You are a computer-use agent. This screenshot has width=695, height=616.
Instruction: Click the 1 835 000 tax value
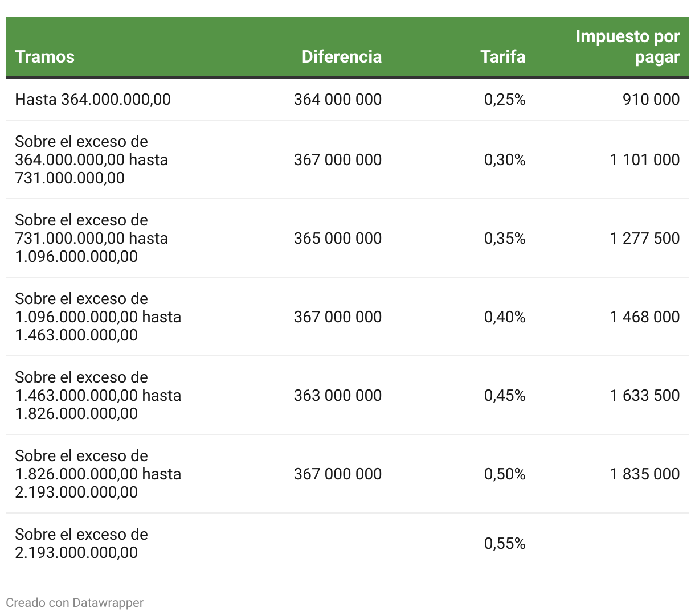pos(644,474)
